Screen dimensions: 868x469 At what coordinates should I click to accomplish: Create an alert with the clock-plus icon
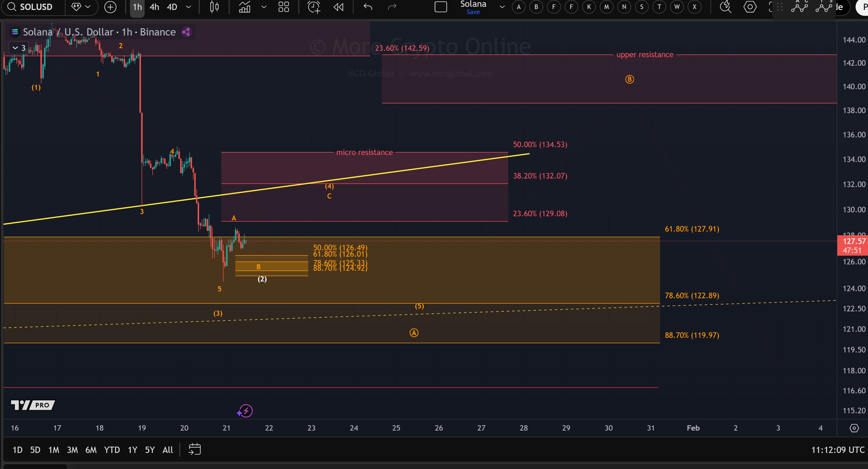313,7
